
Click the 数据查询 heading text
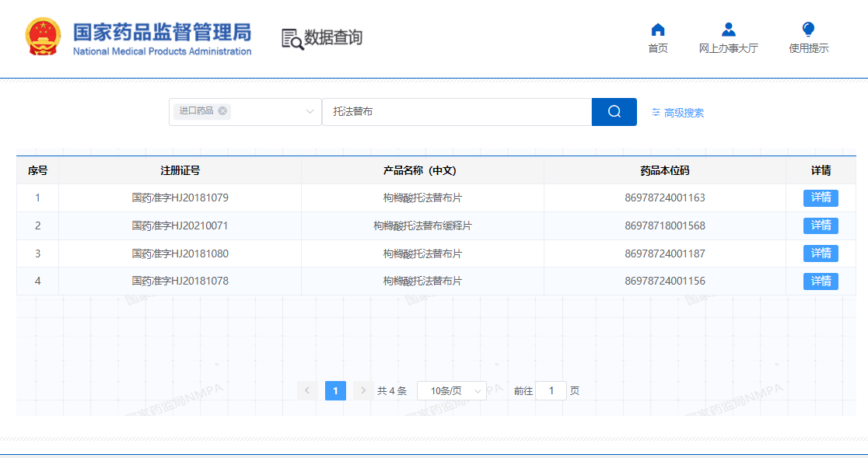(333, 37)
